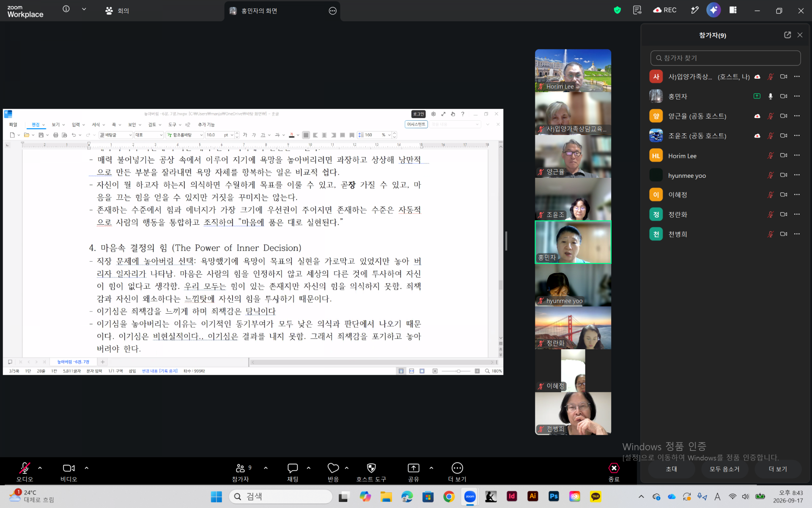The image size is (812, 508).
Task: Toggle camera for 이혜정 in participant list
Action: (784, 195)
